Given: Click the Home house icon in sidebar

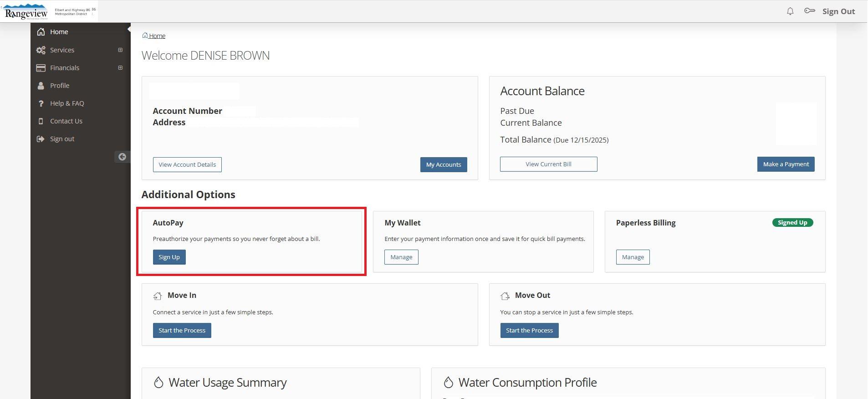Looking at the screenshot, I should pos(41,32).
